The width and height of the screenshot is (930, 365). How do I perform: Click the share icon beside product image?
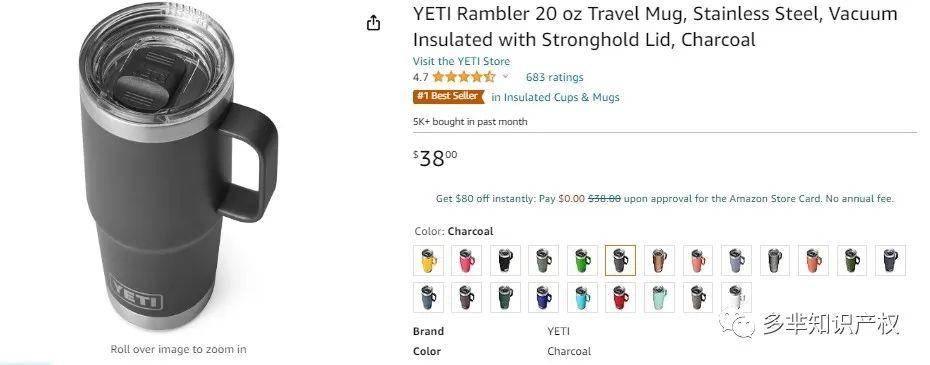pos(373,23)
